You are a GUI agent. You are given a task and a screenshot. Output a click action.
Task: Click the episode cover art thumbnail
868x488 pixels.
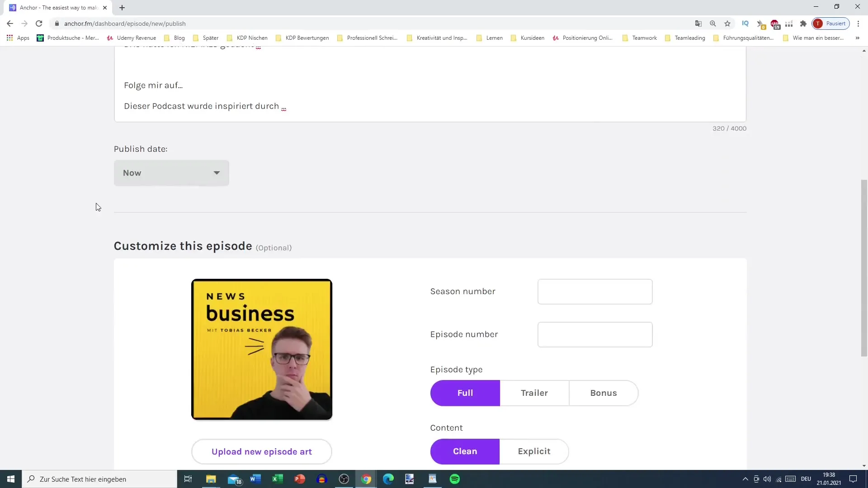[262, 349]
